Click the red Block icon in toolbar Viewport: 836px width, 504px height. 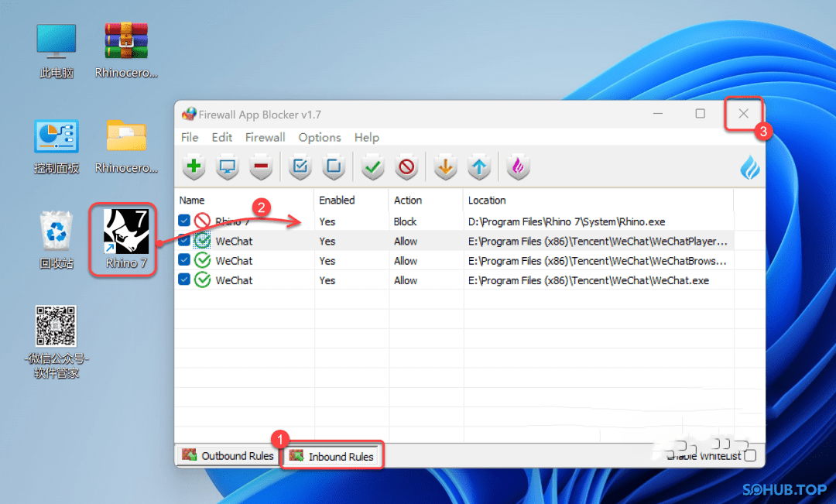pyautogui.click(x=406, y=166)
